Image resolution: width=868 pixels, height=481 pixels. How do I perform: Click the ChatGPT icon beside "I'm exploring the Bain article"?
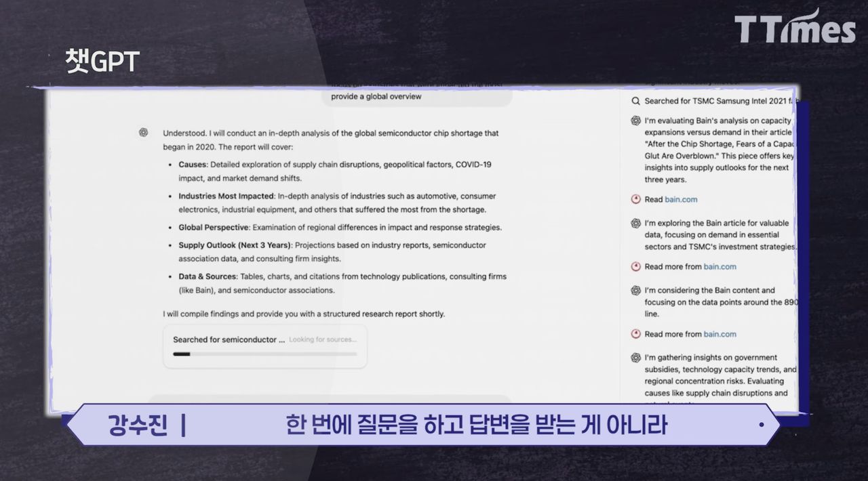(x=635, y=223)
